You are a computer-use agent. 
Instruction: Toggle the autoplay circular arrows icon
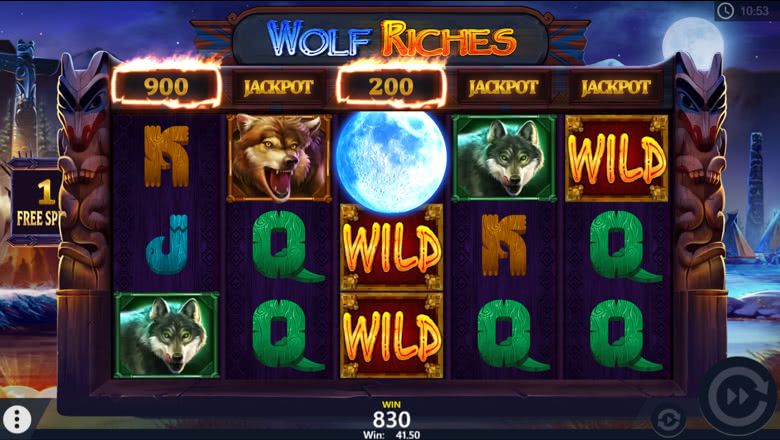point(669,418)
